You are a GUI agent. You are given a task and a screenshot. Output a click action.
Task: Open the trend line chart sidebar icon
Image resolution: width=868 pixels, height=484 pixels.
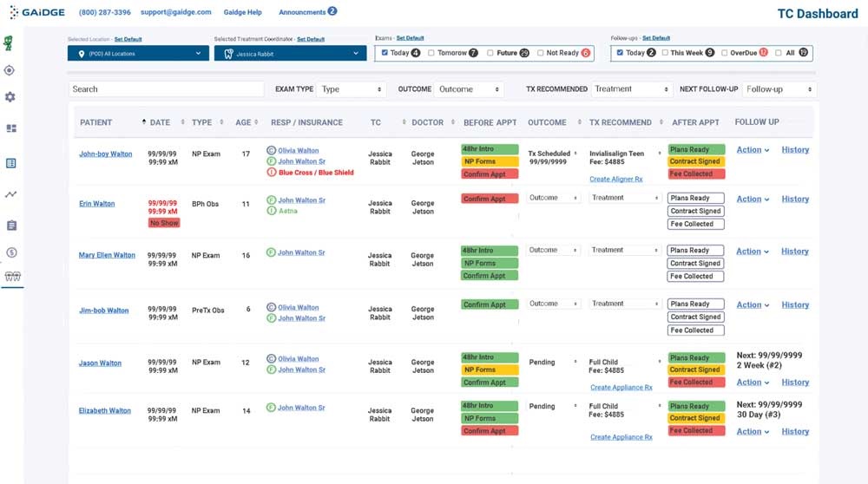tap(11, 194)
